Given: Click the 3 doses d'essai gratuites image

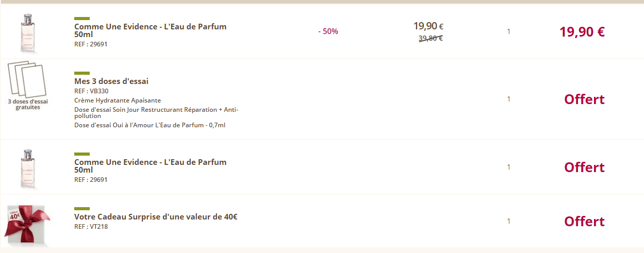Looking at the screenshot, I should tap(27, 86).
